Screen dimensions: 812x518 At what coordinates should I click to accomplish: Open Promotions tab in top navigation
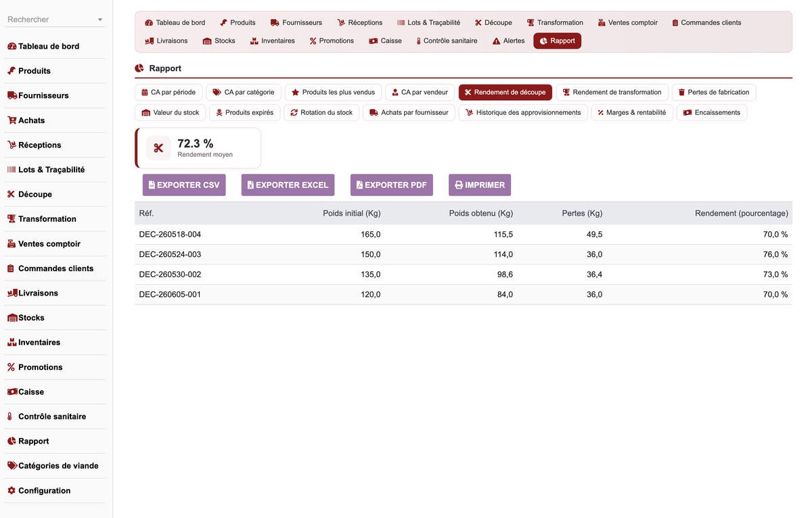point(332,41)
